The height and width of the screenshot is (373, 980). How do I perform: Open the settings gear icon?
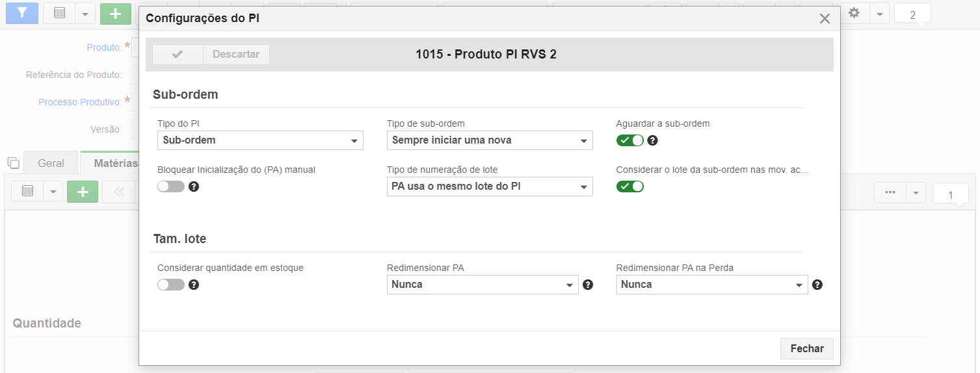[854, 13]
